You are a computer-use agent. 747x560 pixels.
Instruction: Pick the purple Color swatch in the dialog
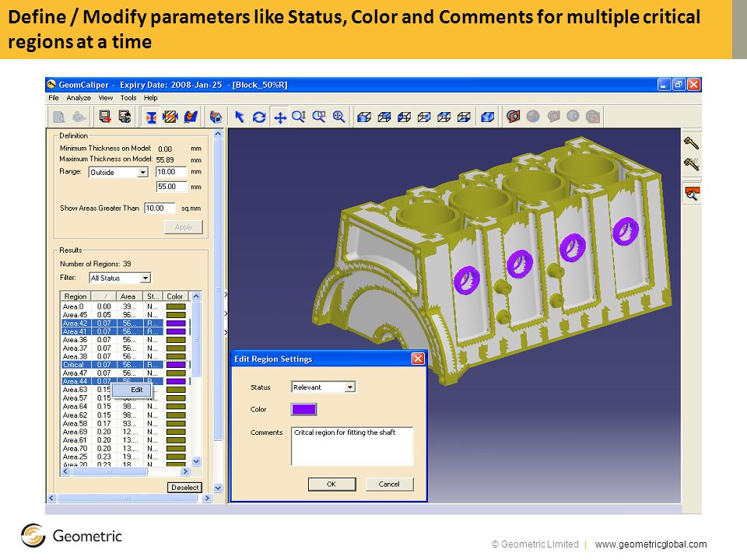coord(303,409)
